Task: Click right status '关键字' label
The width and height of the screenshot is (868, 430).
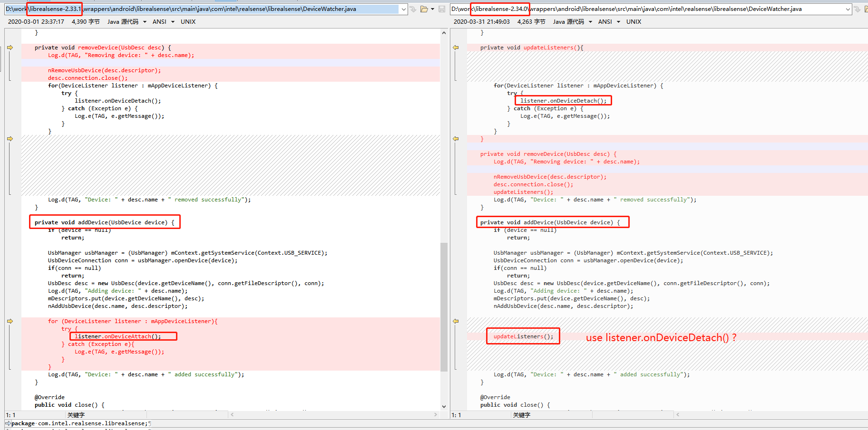Action: point(522,415)
